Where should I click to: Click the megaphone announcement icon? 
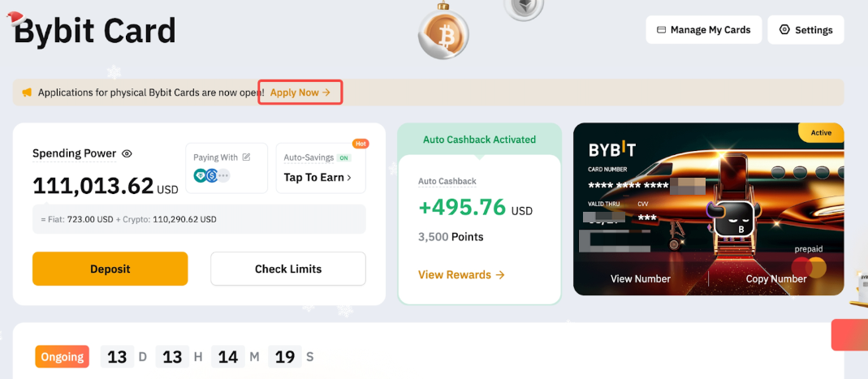coord(27,93)
